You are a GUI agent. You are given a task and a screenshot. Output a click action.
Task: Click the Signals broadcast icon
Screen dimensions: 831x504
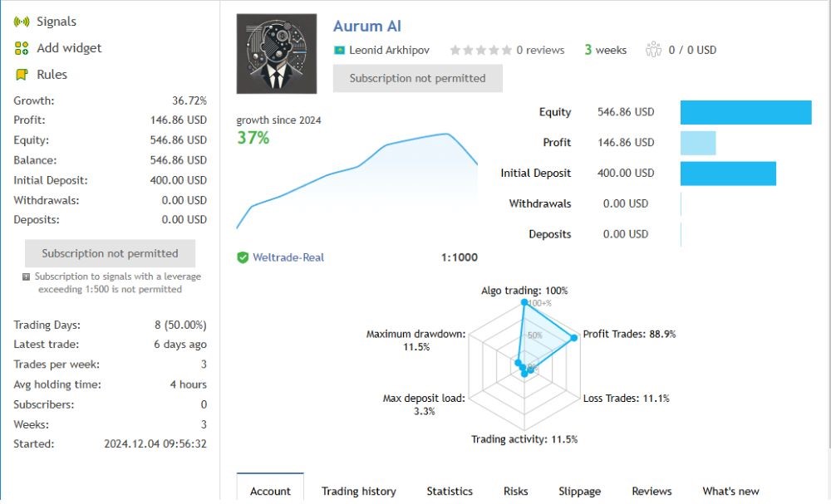tap(22, 22)
